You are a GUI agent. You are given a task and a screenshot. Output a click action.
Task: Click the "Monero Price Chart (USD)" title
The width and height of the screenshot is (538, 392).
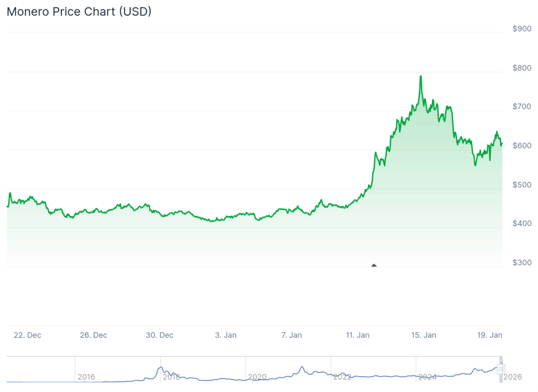[x=79, y=12]
